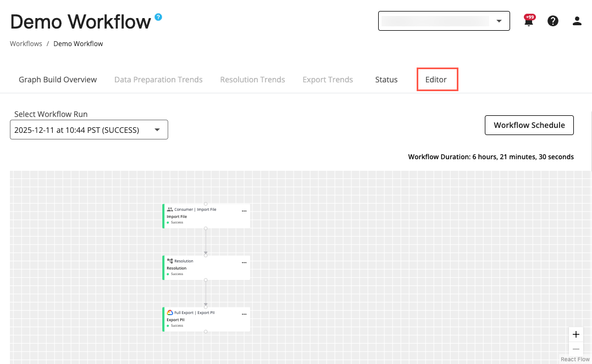Viewport: 592px width, 364px height.
Task: Click the blue info badge beside Demo Workflow title
Action: click(x=158, y=16)
